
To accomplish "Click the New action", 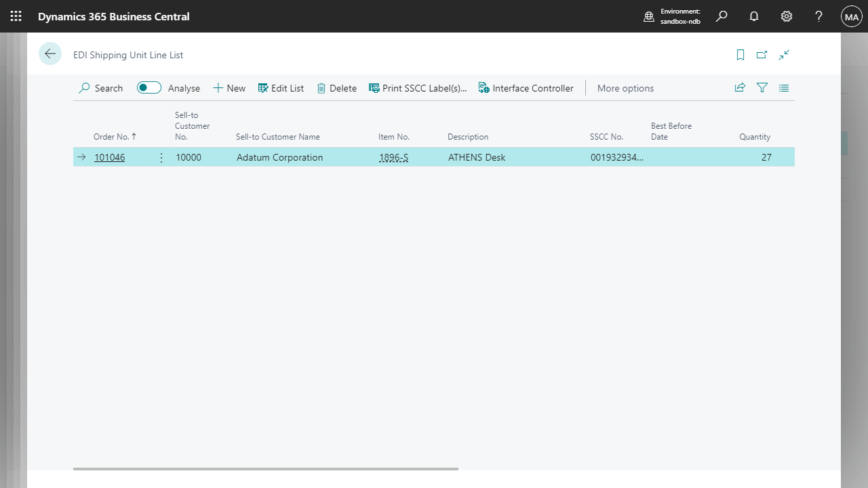I will pyautogui.click(x=229, y=88).
